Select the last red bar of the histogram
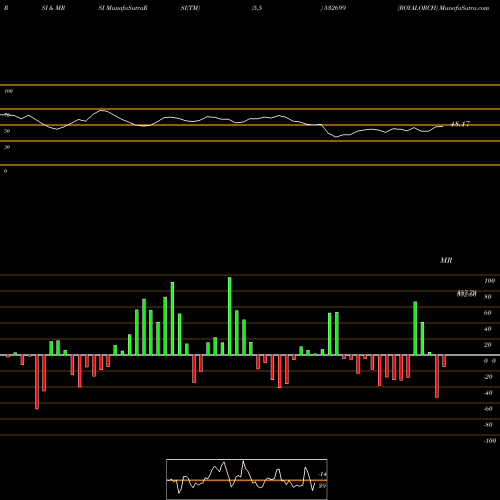Viewport: 500px width, 500px height. click(x=444, y=361)
